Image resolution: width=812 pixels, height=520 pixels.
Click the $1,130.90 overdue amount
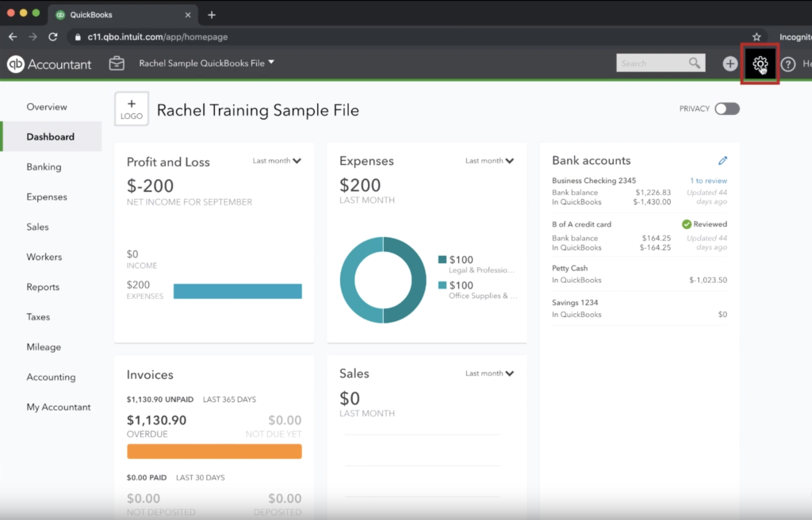156,420
